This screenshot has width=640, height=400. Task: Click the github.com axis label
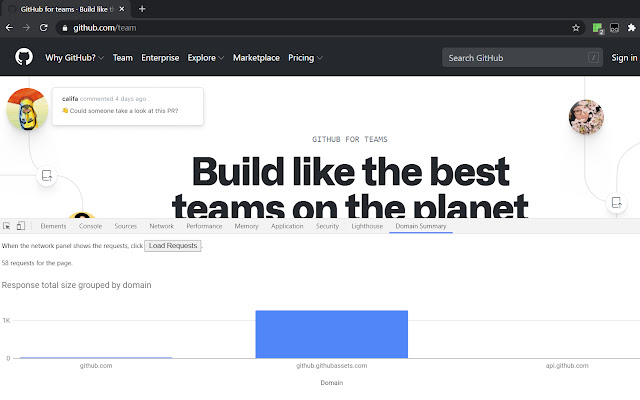tap(96, 366)
